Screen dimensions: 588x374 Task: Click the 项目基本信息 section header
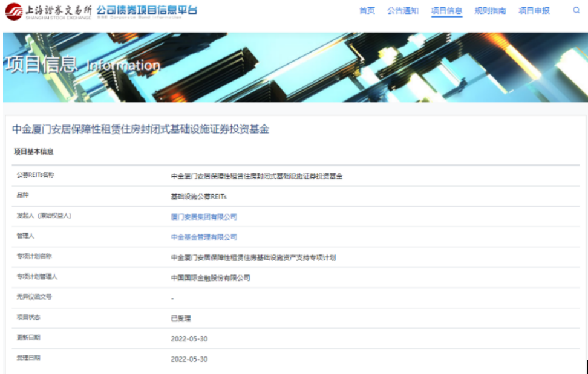(34, 152)
